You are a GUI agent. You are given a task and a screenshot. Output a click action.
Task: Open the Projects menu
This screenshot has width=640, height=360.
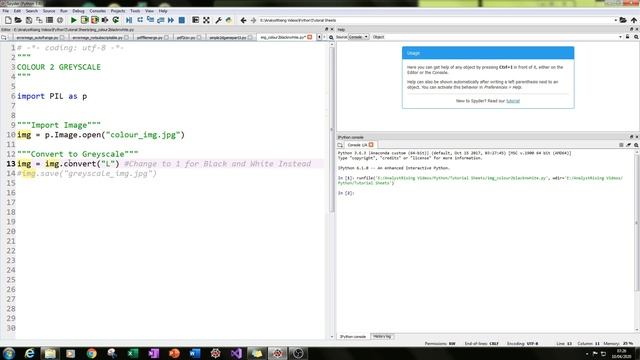118,11
